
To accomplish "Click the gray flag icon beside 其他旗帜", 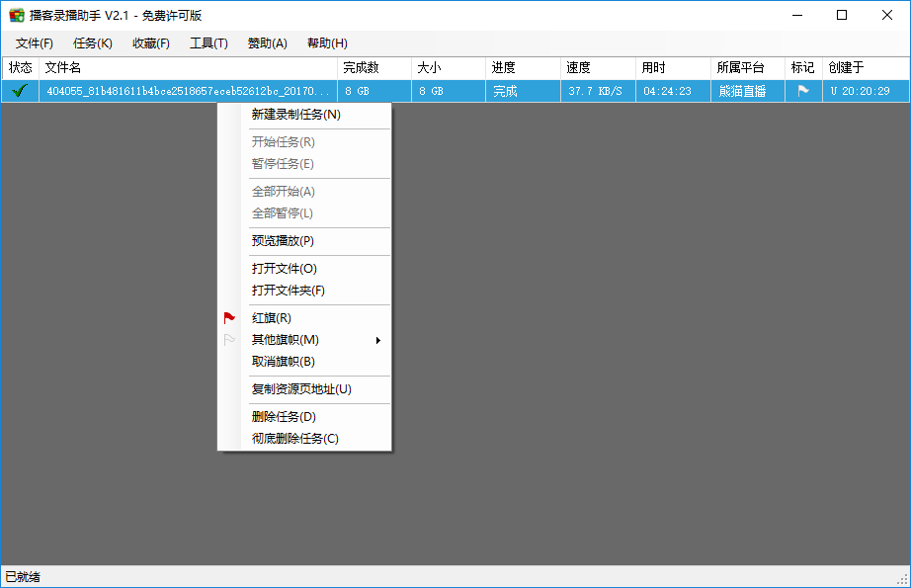I will point(229,340).
